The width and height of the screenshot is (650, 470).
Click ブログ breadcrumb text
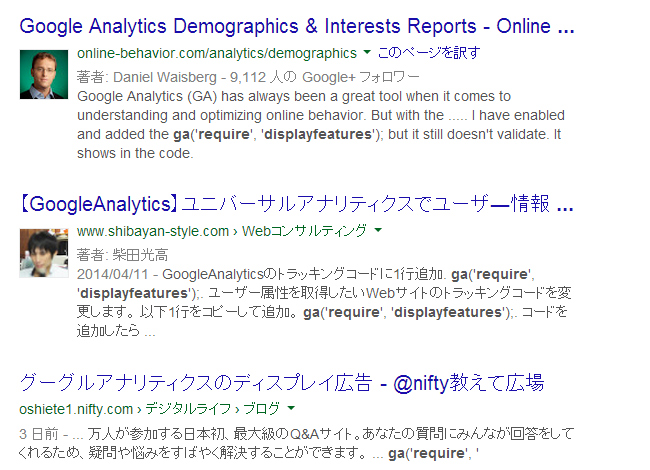262,409
